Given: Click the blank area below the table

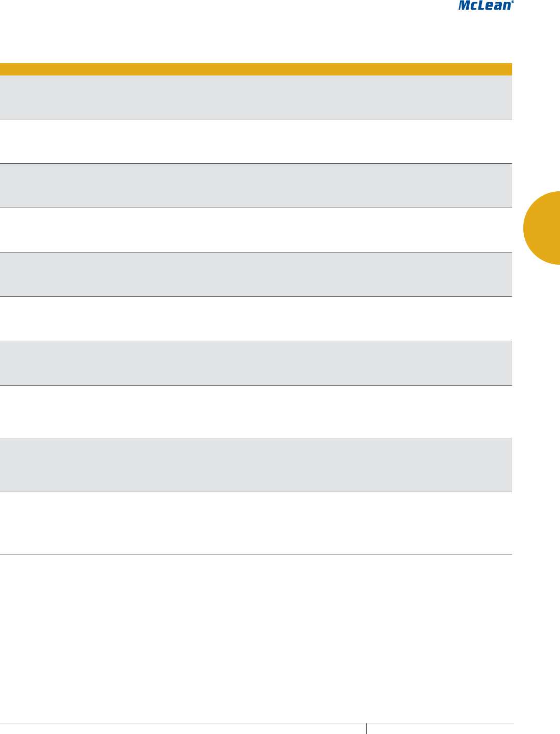Looking at the screenshot, I should click(x=256, y=638).
